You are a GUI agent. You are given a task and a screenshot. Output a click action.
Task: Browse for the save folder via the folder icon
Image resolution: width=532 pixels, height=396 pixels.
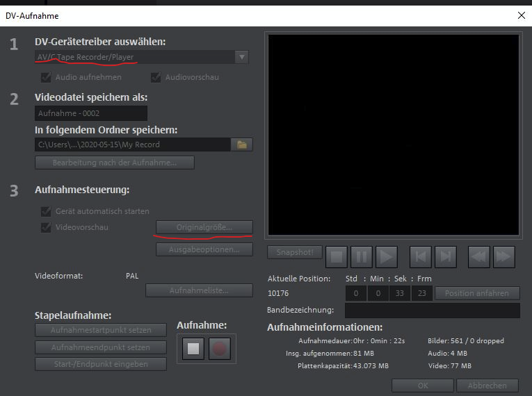coord(242,145)
